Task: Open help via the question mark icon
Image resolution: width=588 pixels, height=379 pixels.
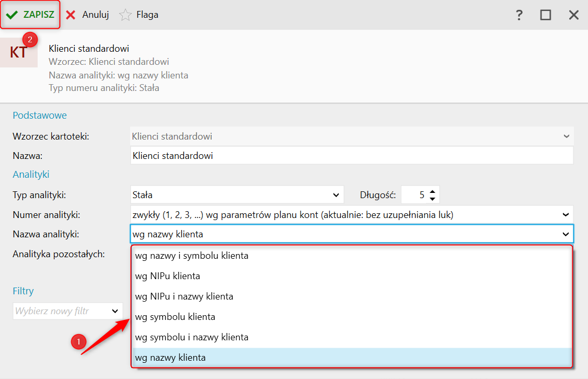Action: tap(519, 15)
